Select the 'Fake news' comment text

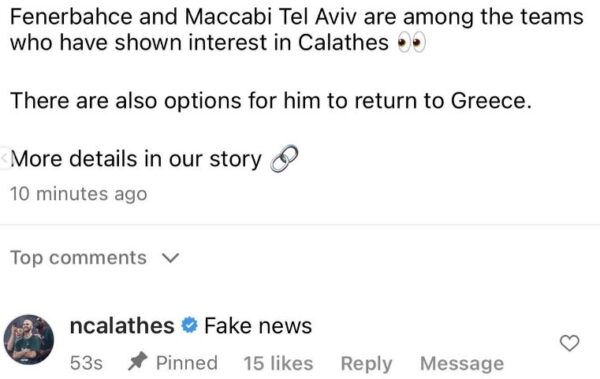258,326
